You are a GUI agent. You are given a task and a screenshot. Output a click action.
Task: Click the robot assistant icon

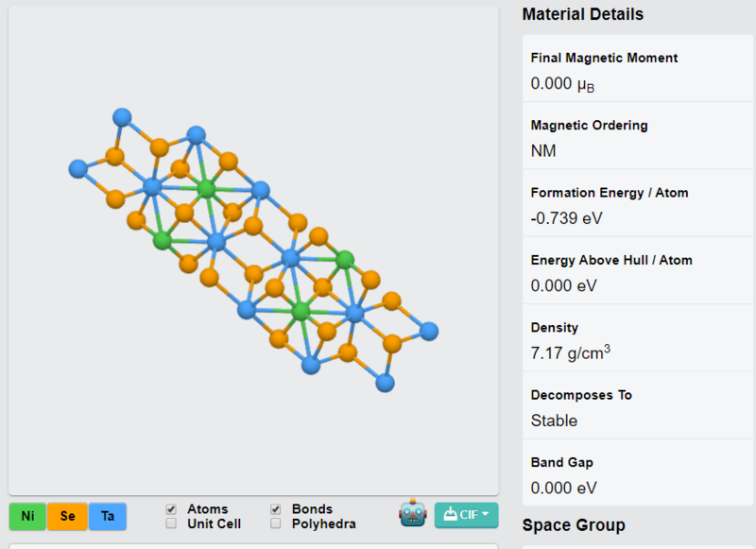tap(413, 513)
